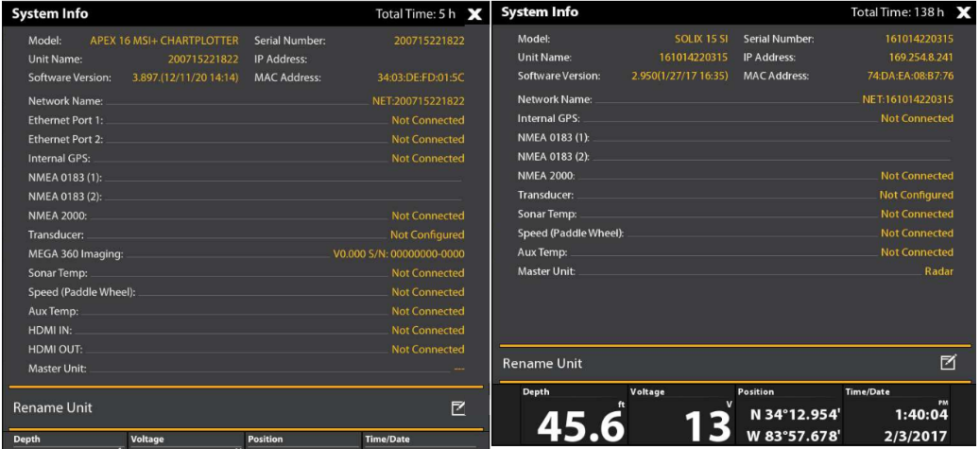Select model APEX 16 MSI+ CHARTPLOTTER text

coord(164,41)
